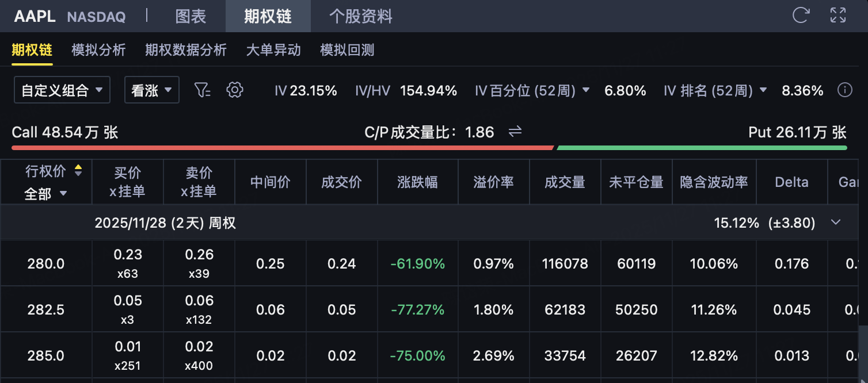Select the 280.0 strike row
Image resolution: width=868 pixels, height=383 pixels.
pos(46,264)
